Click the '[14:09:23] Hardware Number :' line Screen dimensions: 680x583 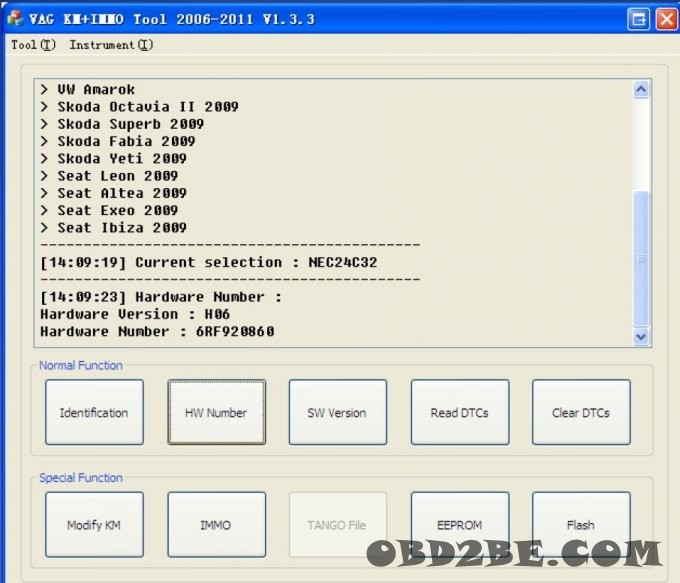(161, 297)
